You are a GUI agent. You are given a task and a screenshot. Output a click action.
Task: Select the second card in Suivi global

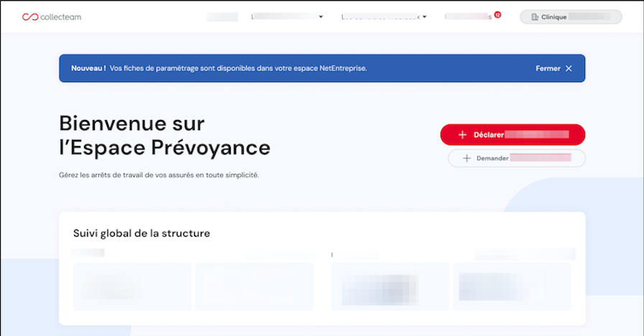pyautogui.click(x=254, y=286)
